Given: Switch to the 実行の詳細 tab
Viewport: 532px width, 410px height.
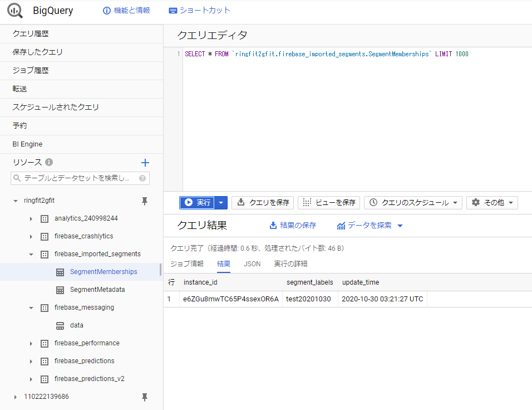Looking at the screenshot, I should [x=290, y=264].
